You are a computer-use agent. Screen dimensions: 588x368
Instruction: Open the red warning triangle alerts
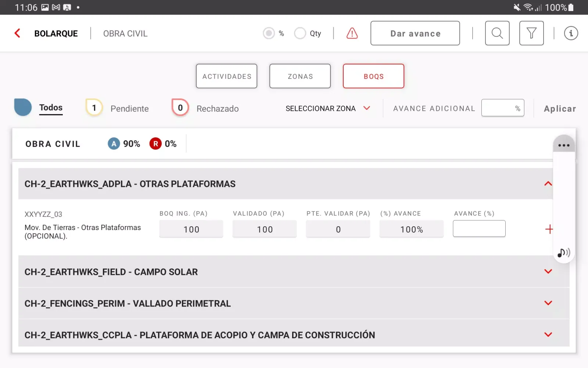click(x=352, y=33)
